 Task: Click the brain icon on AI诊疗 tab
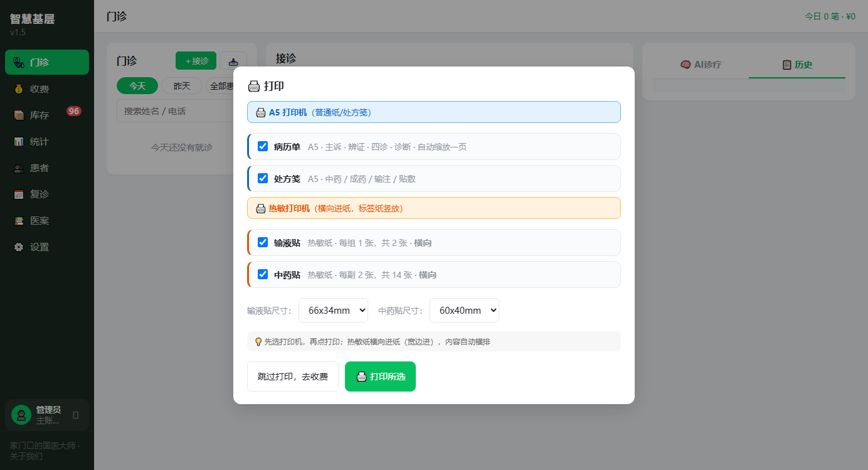(x=686, y=64)
